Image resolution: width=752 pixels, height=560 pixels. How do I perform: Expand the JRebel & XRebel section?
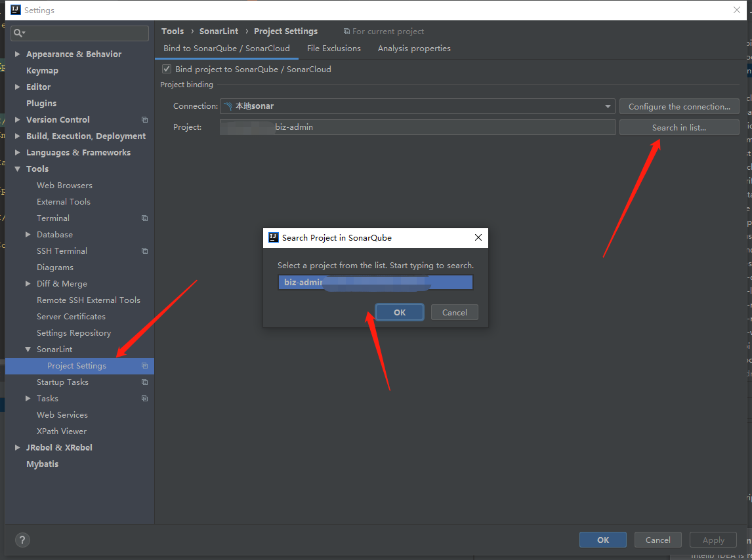coord(16,447)
